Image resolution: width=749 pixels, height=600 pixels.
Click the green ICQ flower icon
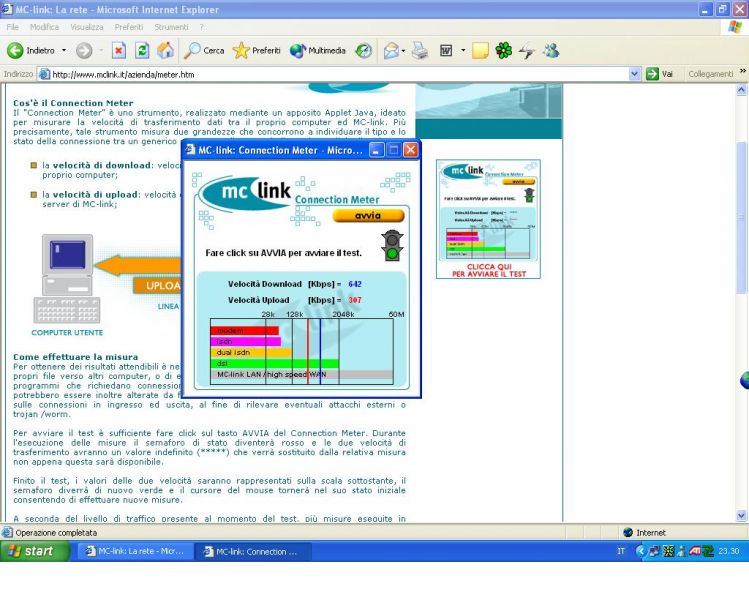pos(503,50)
